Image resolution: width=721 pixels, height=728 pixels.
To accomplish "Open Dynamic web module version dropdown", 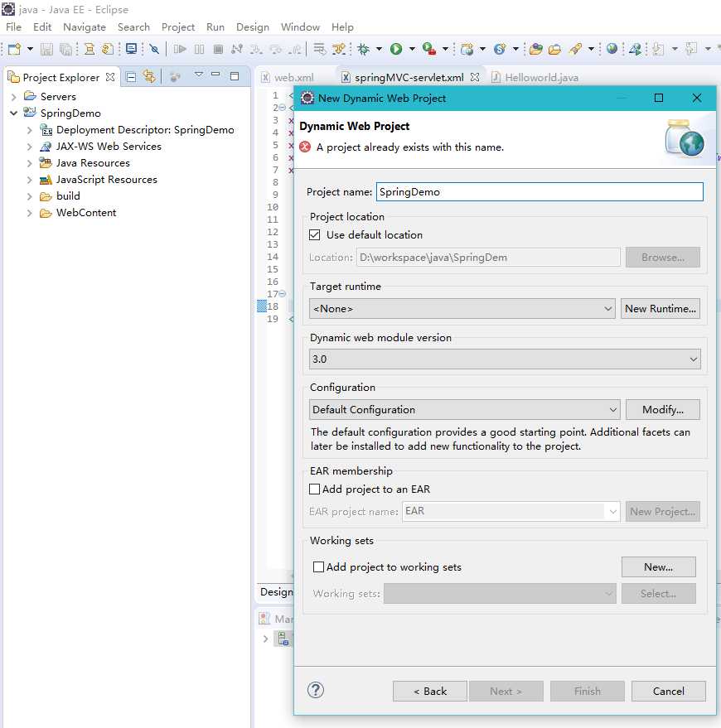I will tap(505, 359).
